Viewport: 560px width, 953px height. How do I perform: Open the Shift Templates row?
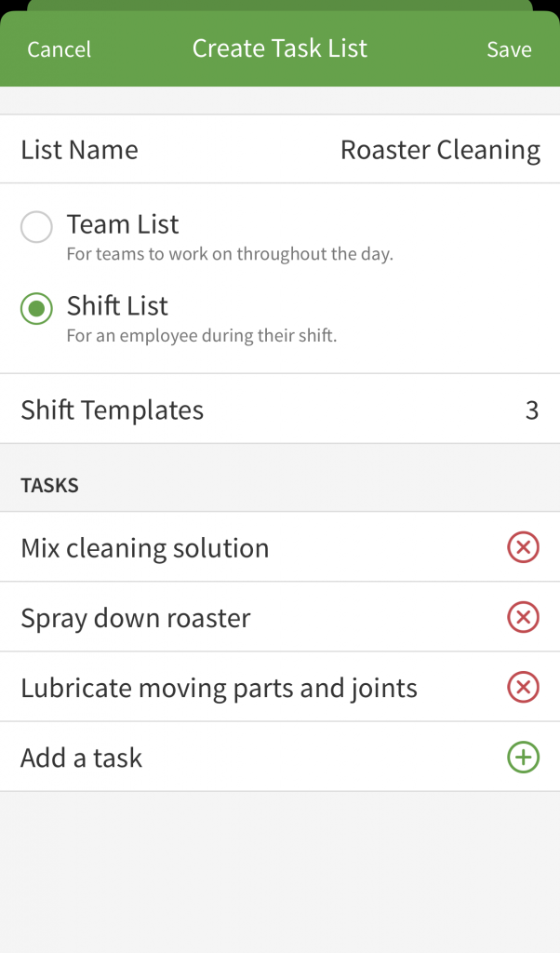[x=279, y=409]
